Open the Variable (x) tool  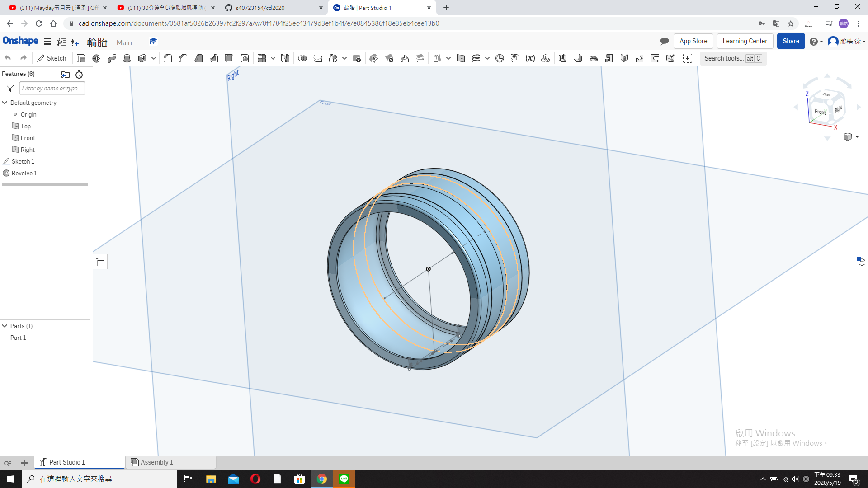coord(530,58)
